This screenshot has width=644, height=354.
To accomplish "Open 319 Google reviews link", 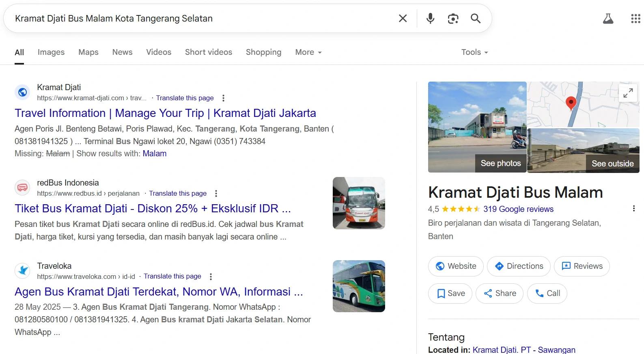I will point(518,209).
